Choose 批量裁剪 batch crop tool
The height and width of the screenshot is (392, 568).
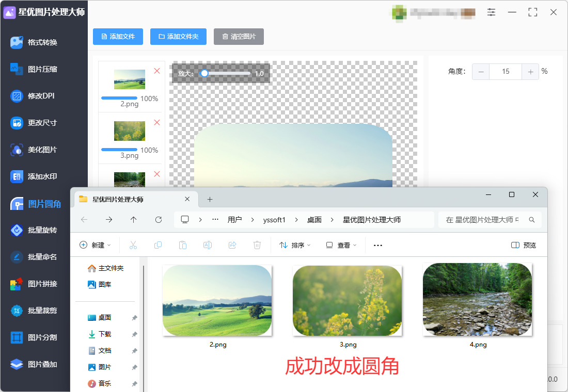pos(34,311)
